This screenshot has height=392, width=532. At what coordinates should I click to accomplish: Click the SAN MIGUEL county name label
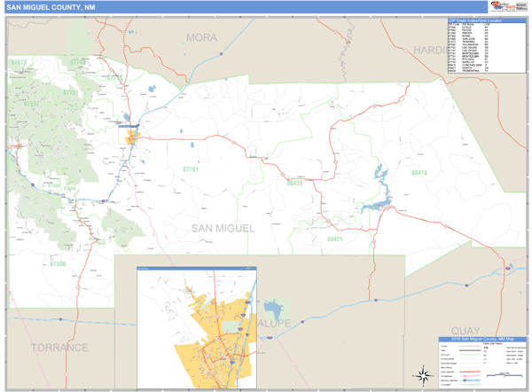coord(222,228)
